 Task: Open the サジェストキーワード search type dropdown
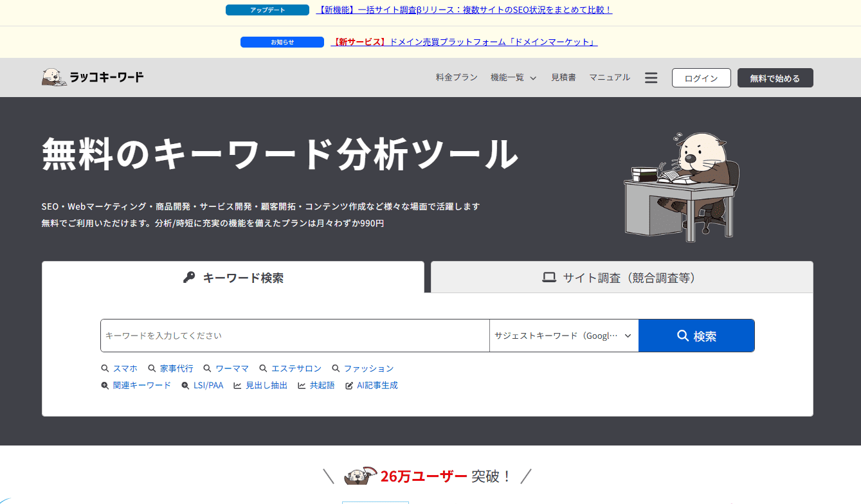point(564,336)
